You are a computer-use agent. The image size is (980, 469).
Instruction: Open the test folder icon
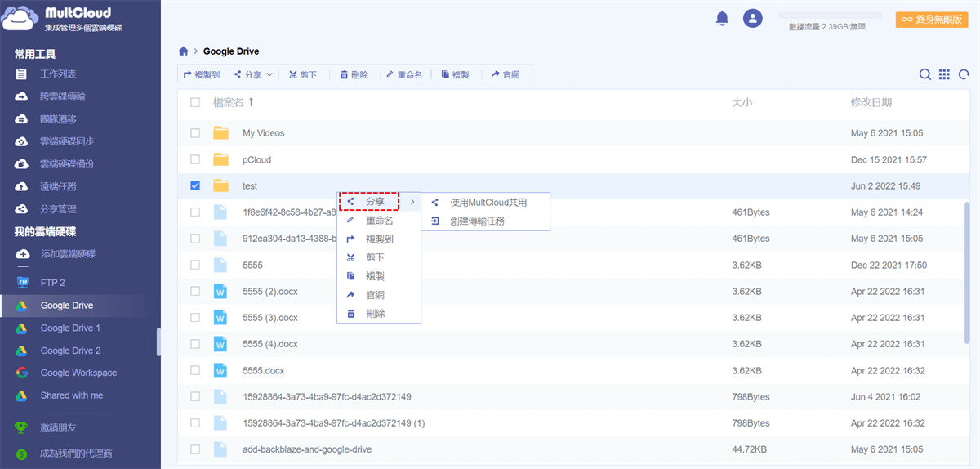tap(220, 186)
